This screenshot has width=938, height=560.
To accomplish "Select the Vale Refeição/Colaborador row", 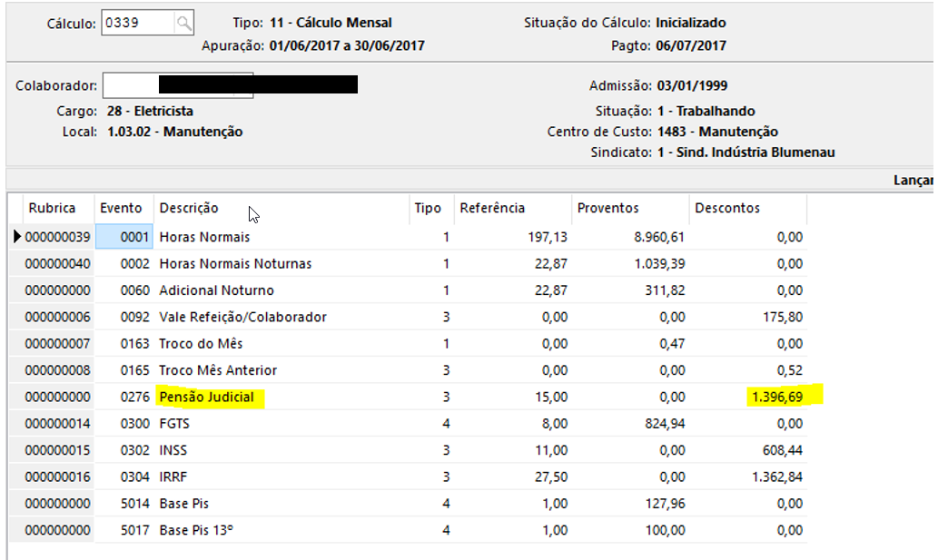I will 242,317.
